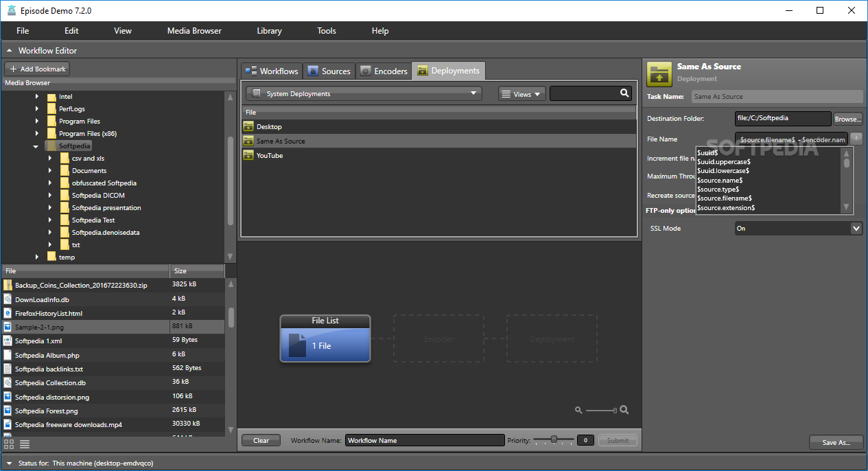Image resolution: width=868 pixels, height=471 pixels.
Task: Click the Workflow Name input field
Action: [x=425, y=440]
